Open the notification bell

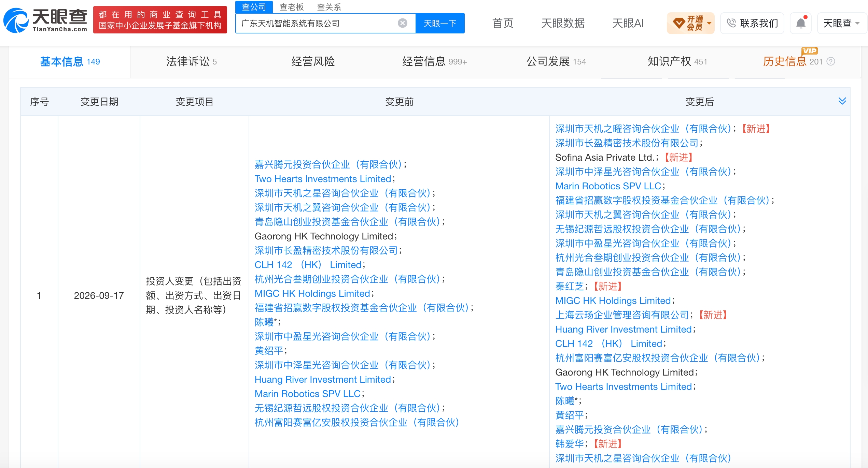(x=801, y=23)
